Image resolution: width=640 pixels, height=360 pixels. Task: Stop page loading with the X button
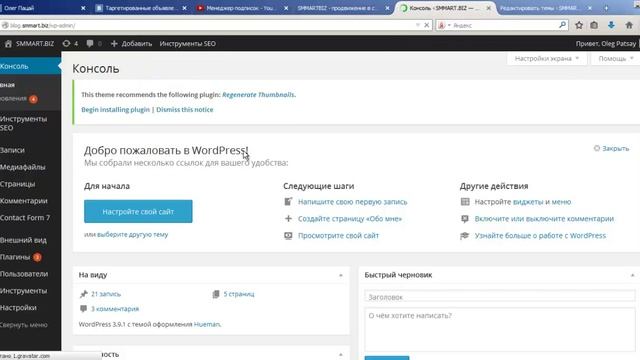click(x=427, y=25)
